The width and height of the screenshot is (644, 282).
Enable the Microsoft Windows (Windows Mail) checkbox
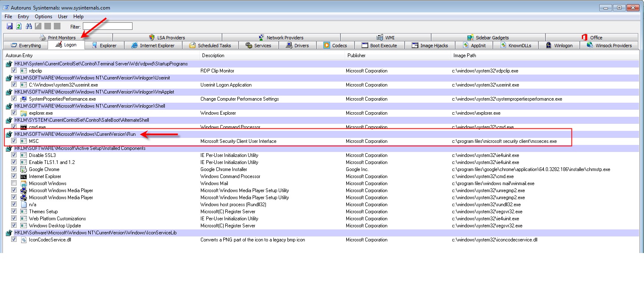pos(14,183)
